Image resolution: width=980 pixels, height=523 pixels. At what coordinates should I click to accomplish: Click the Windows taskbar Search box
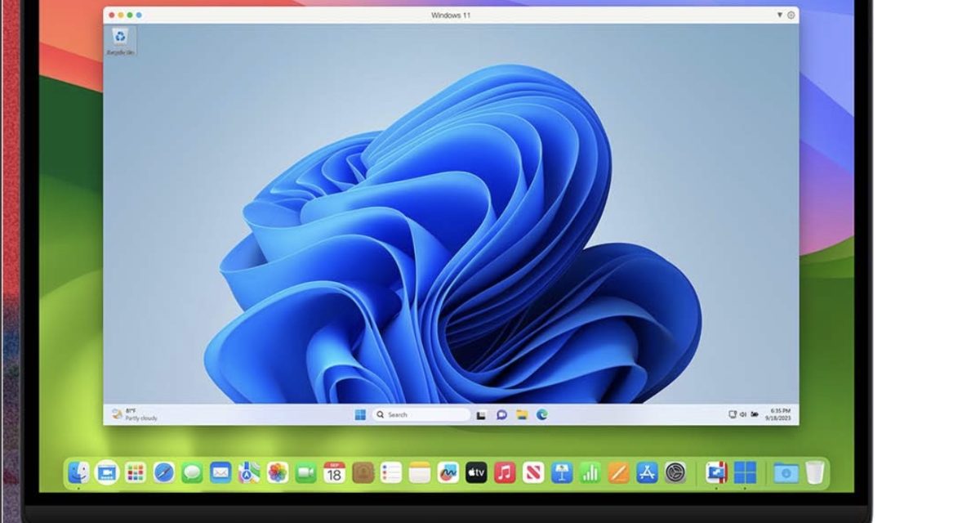tap(421, 415)
